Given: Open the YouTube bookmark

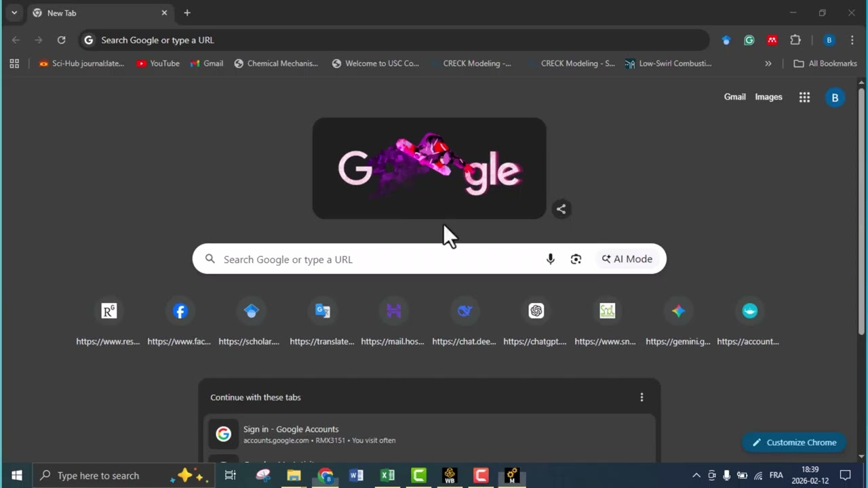Looking at the screenshot, I should [x=158, y=63].
